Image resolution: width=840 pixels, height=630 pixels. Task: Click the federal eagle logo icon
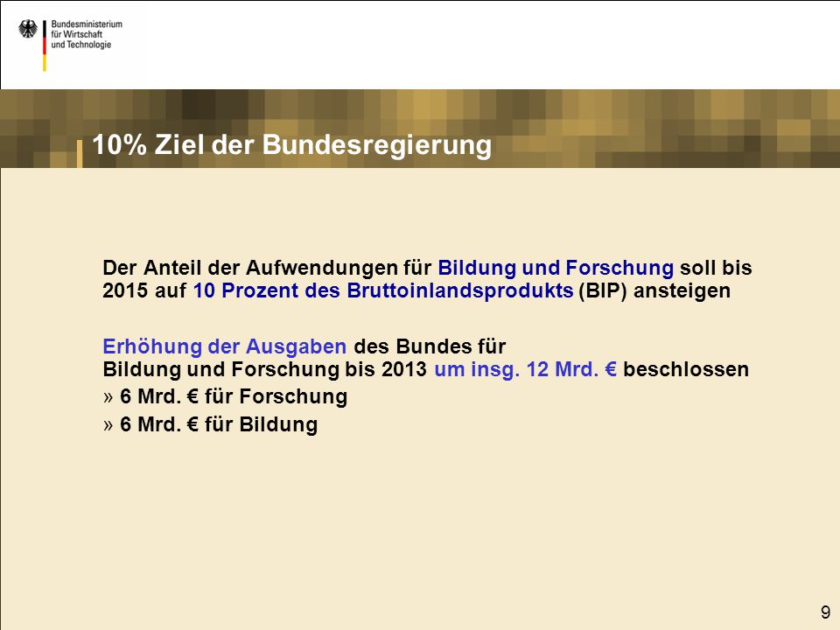coord(28,29)
